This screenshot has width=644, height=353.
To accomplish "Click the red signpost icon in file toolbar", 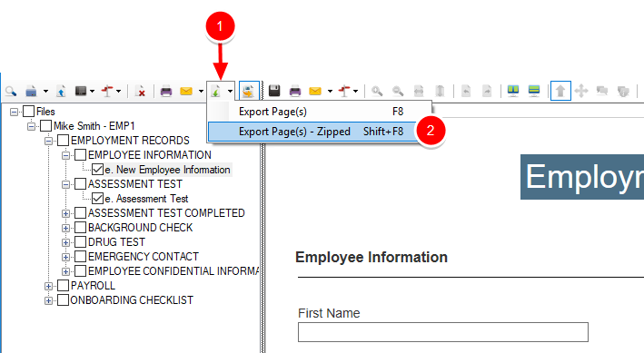I will pyautogui.click(x=107, y=91).
